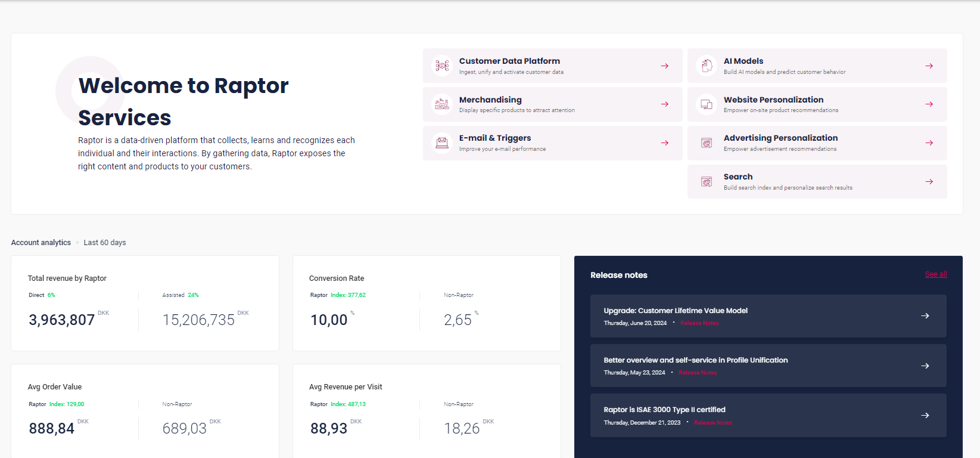The width and height of the screenshot is (980, 458).
Task: Select the Raptor conversion rate value 10,00
Action: click(329, 320)
